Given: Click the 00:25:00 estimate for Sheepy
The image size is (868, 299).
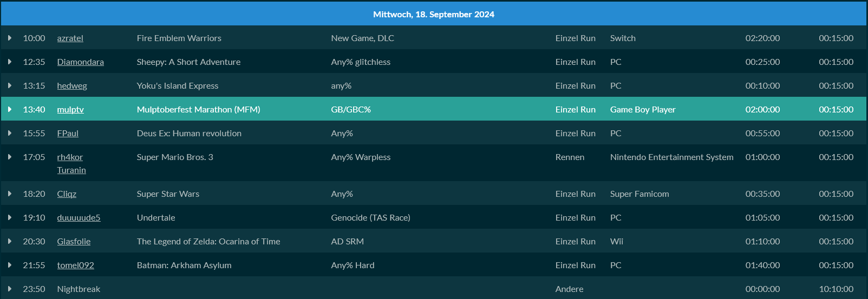Looking at the screenshot, I should pos(763,62).
